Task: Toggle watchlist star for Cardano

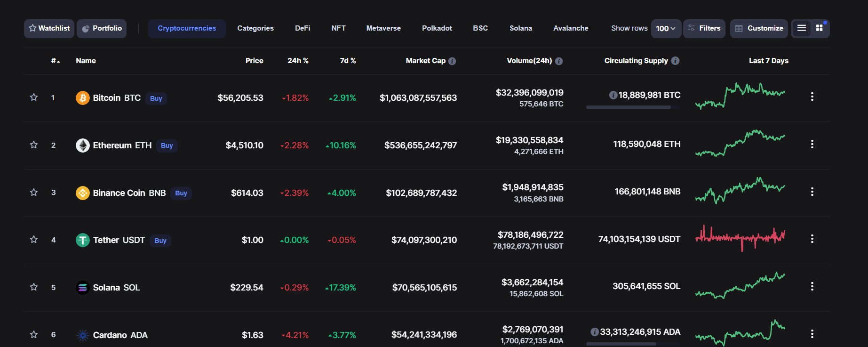Action: 34,335
